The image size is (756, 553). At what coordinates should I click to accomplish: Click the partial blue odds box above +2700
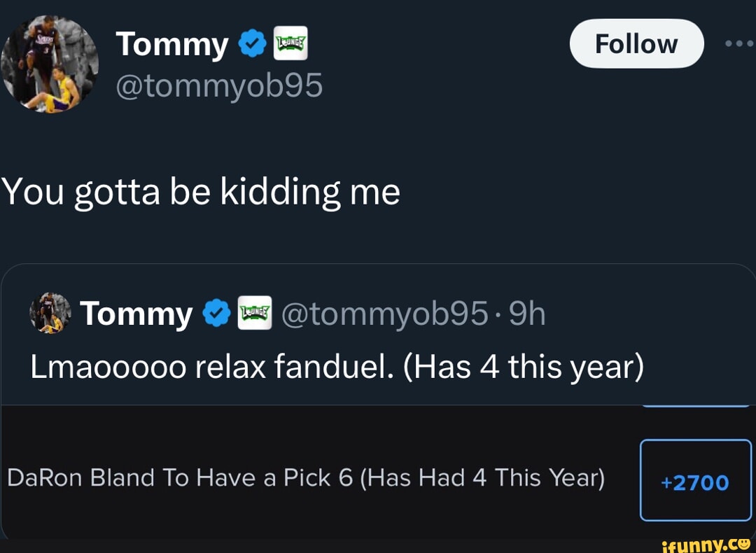pyautogui.click(x=695, y=405)
